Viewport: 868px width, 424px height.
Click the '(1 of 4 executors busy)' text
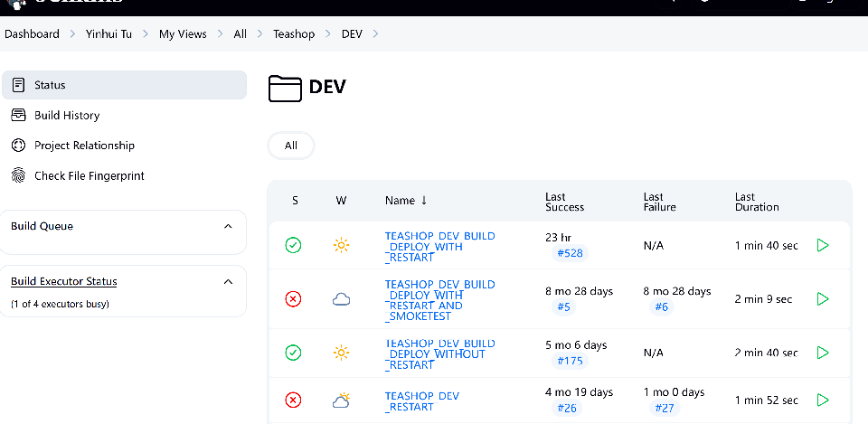60,304
